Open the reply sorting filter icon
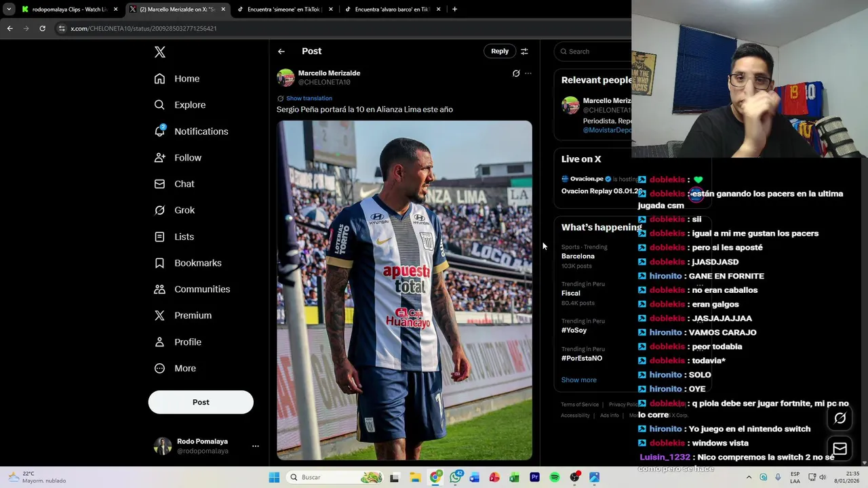 click(524, 52)
